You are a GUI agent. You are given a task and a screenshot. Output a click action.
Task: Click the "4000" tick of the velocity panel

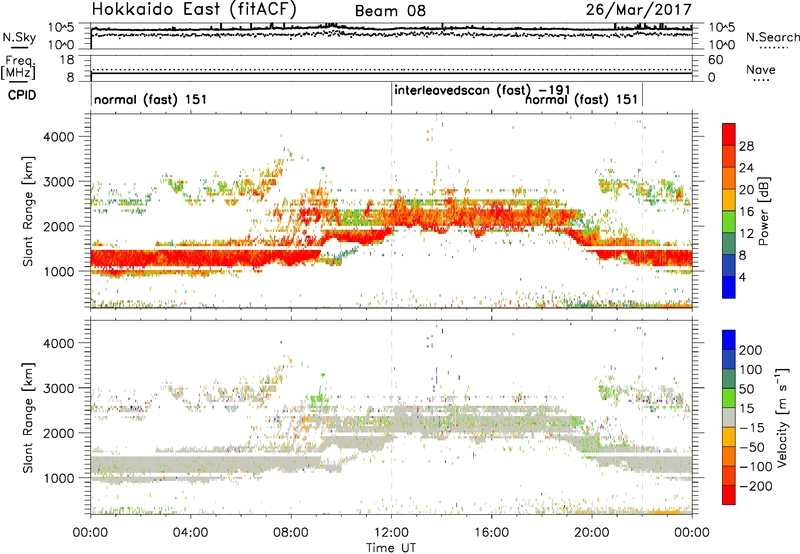tap(58, 343)
